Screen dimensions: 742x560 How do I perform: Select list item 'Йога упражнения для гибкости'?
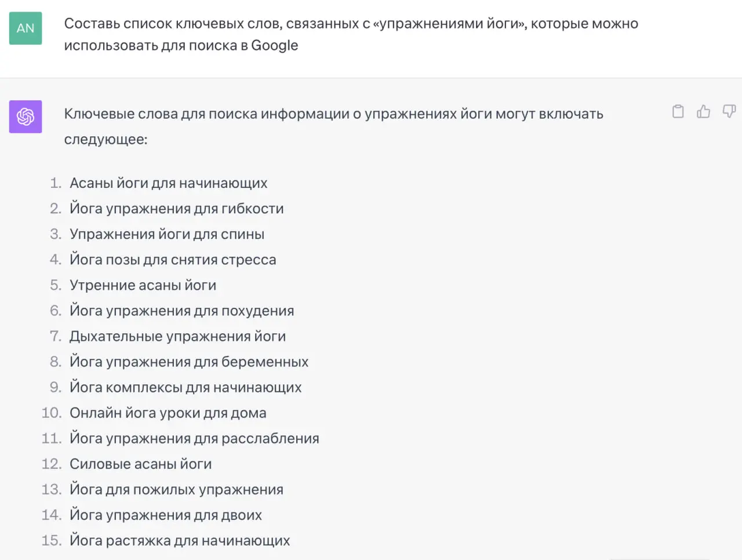[177, 209]
